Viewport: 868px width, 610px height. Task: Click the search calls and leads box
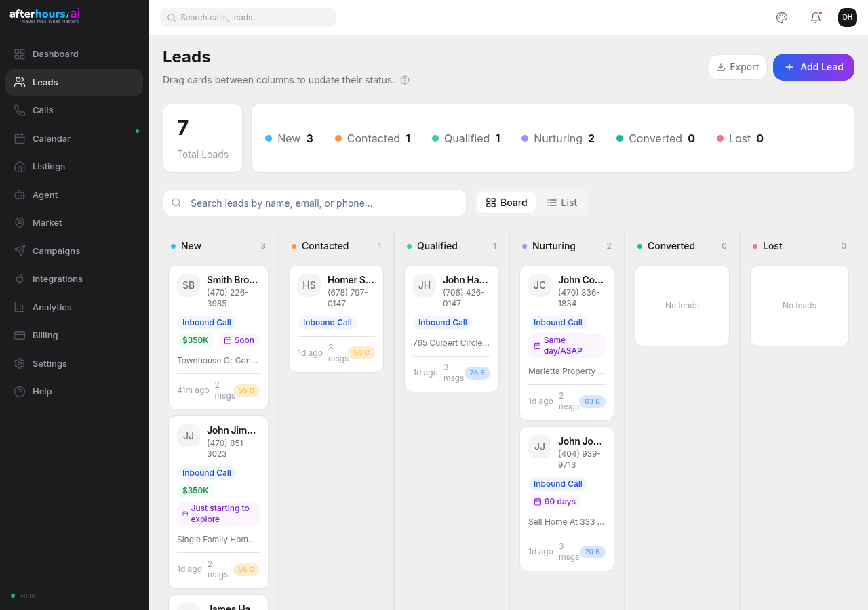(x=248, y=17)
